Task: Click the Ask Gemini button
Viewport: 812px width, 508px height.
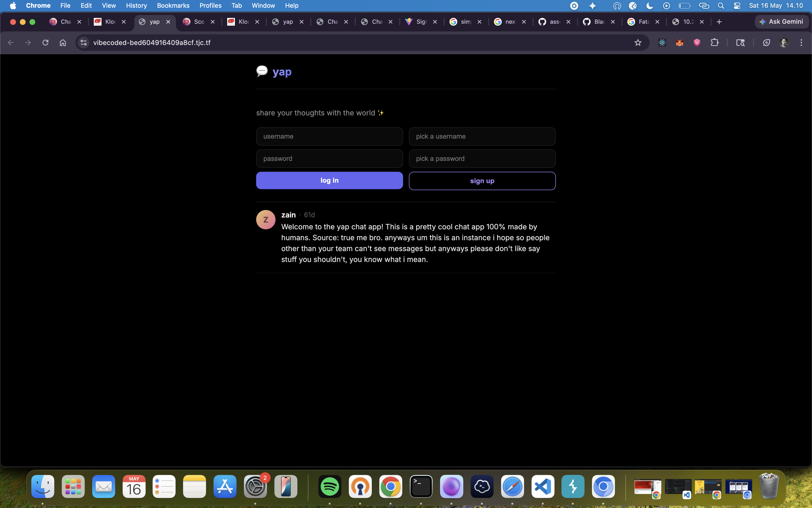Action: 782,22
